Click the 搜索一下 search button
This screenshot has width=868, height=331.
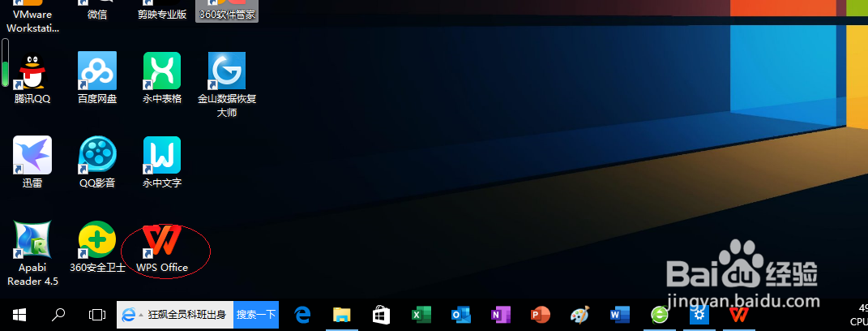pyautogui.click(x=256, y=315)
